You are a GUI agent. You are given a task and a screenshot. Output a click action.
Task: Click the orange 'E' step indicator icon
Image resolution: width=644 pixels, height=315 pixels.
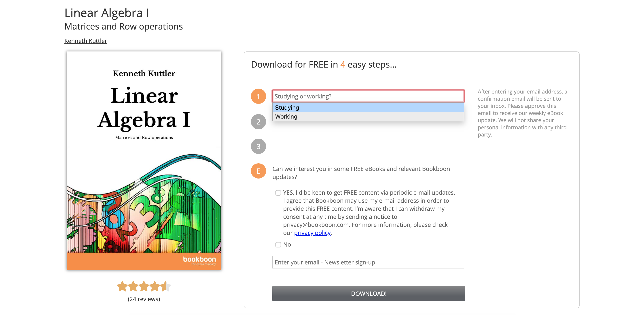point(258,171)
